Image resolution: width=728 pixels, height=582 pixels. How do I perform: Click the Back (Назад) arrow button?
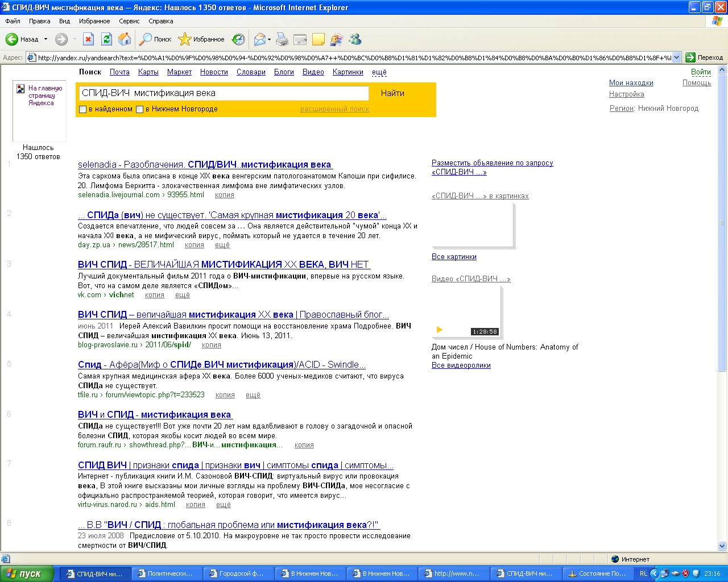(x=22, y=39)
